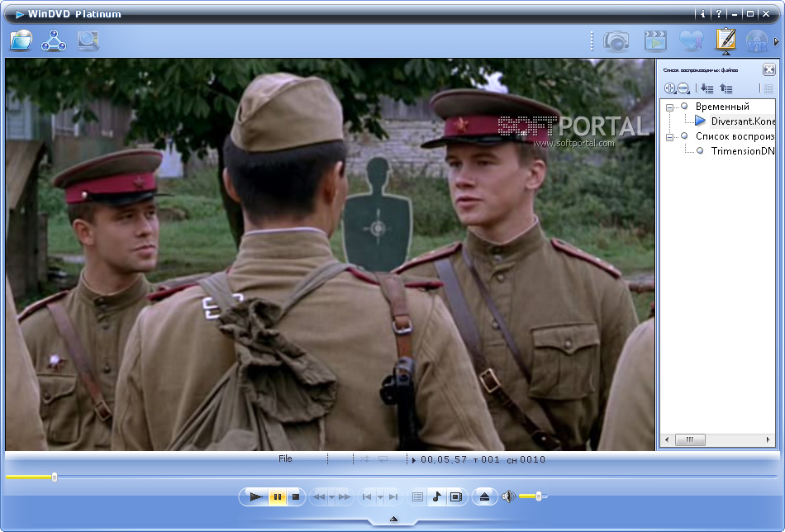This screenshot has width=785, height=532.
Task: Click playlist horizontal scrollbar thumb
Action: tap(690, 439)
